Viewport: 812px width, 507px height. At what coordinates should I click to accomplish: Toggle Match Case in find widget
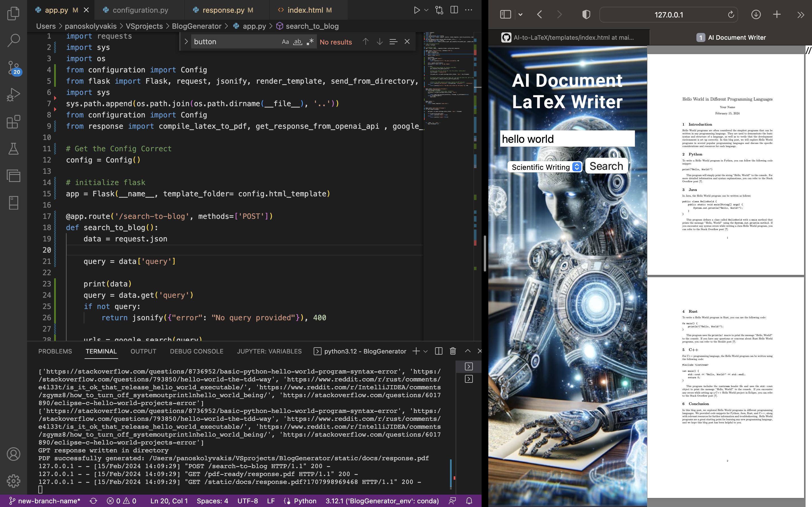(x=285, y=42)
